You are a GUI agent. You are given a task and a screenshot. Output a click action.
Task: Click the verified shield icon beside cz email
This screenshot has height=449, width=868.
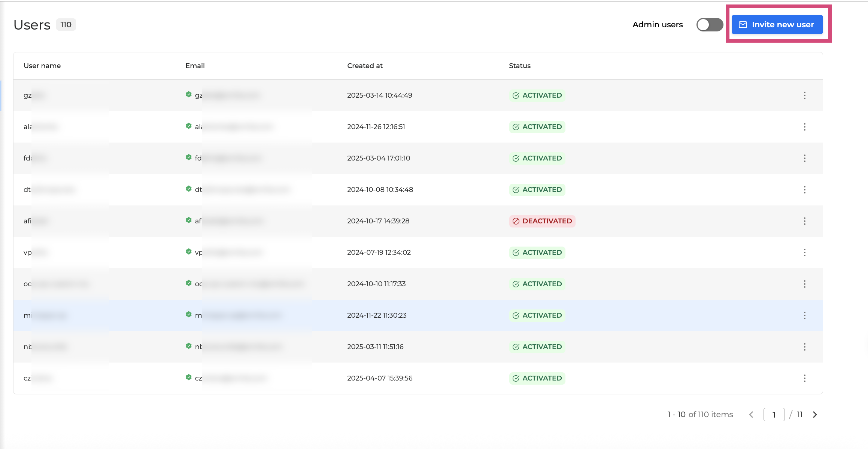[x=189, y=377]
